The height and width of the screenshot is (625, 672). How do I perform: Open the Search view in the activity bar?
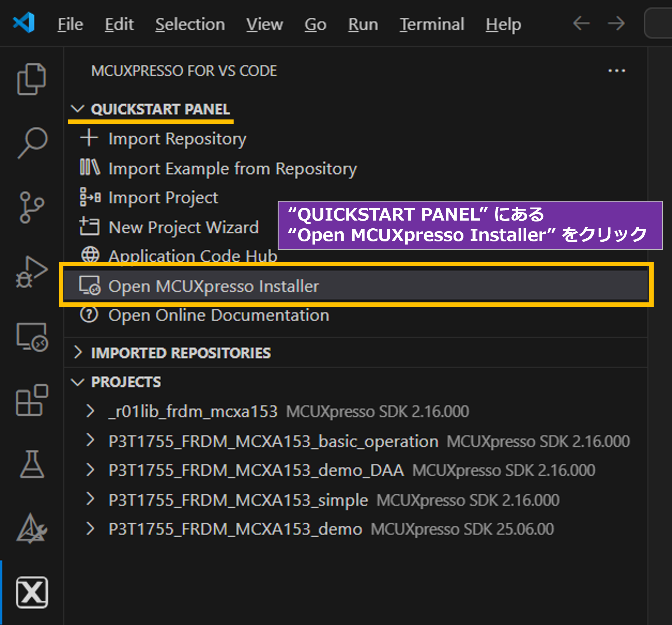[x=32, y=142]
